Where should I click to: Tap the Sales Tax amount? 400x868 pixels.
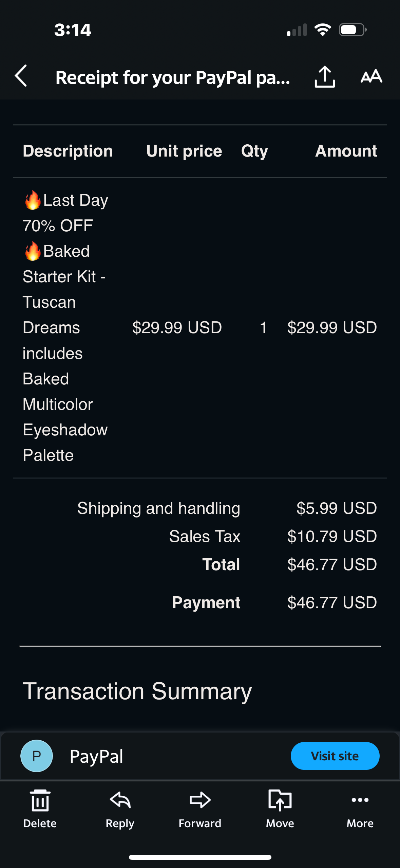(x=332, y=537)
